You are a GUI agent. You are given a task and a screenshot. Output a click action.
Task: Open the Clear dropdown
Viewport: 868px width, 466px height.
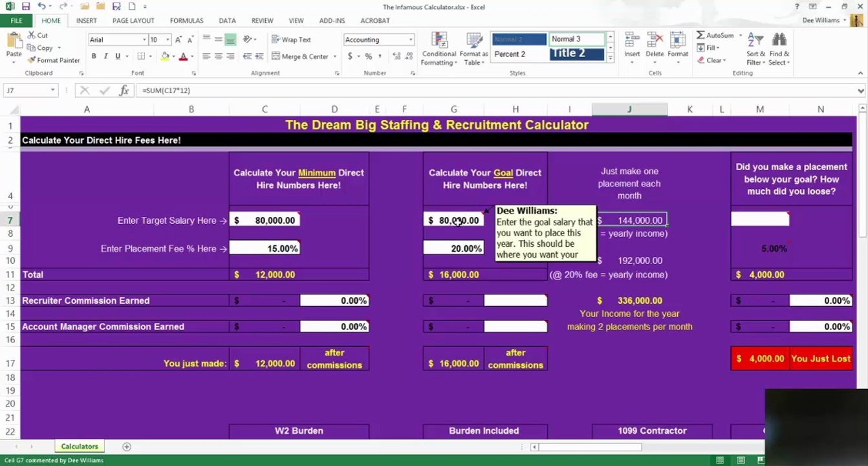[x=711, y=60]
